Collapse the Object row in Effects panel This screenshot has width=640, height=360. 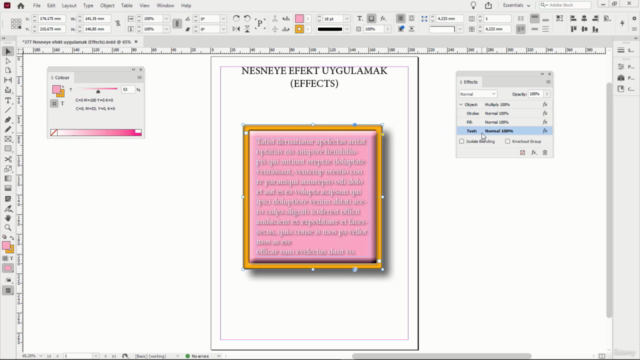(461, 104)
